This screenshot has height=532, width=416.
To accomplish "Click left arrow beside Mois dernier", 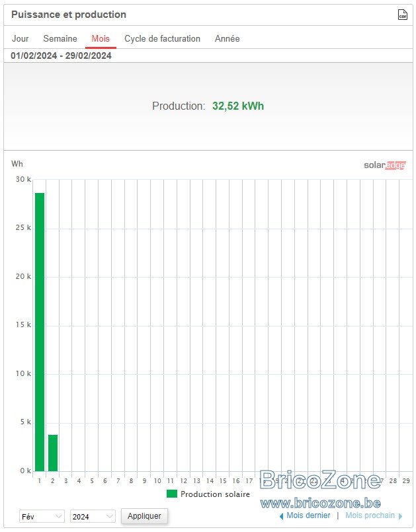I will [x=281, y=516].
